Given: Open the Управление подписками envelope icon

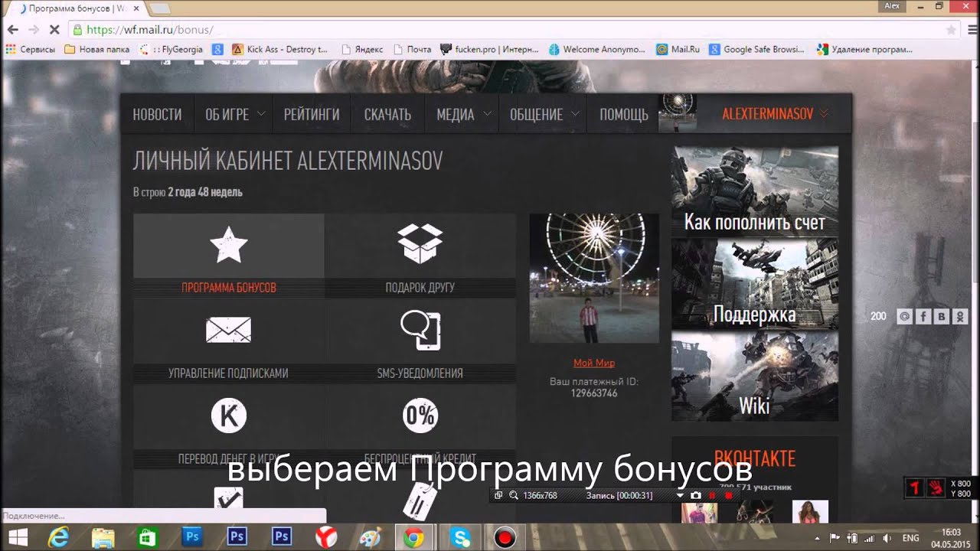Looking at the screenshot, I should pyautogui.click(x=228, y=330).
